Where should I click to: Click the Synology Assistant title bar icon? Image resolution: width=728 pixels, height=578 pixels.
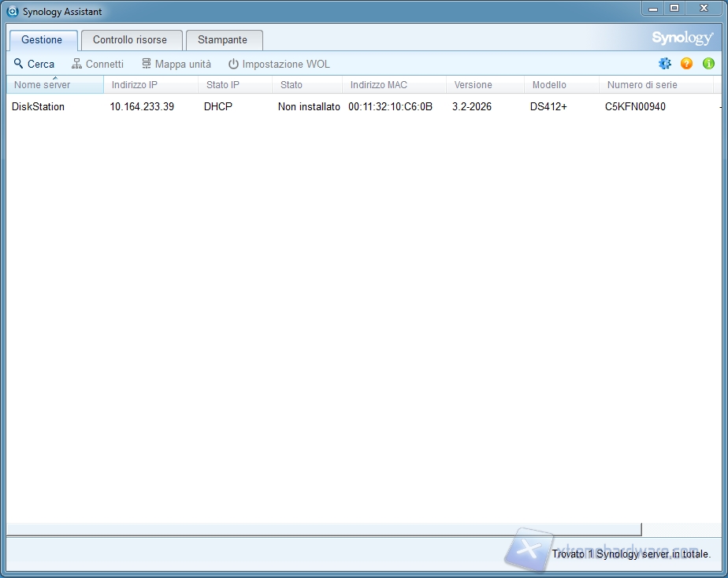[x=13, y=12]
